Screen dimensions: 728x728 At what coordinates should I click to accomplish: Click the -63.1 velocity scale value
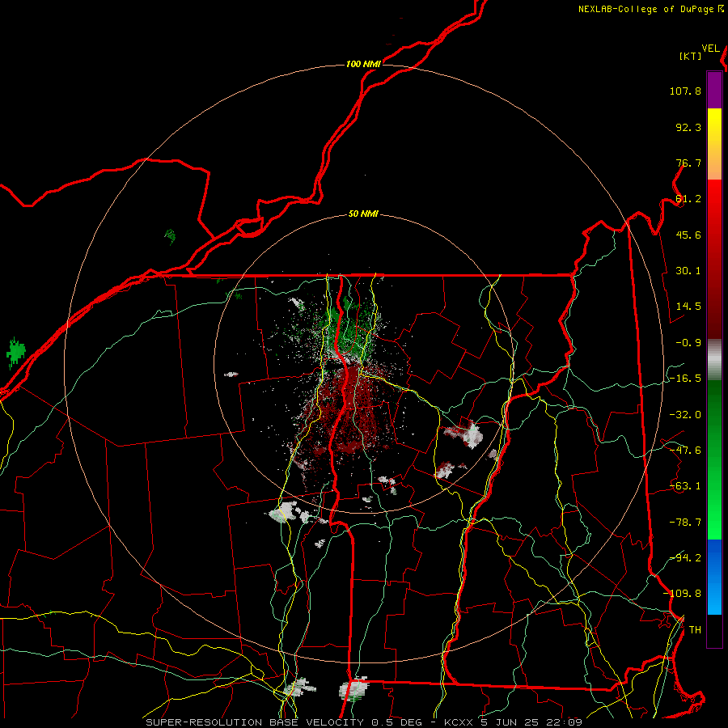click(x=685, y=486)
